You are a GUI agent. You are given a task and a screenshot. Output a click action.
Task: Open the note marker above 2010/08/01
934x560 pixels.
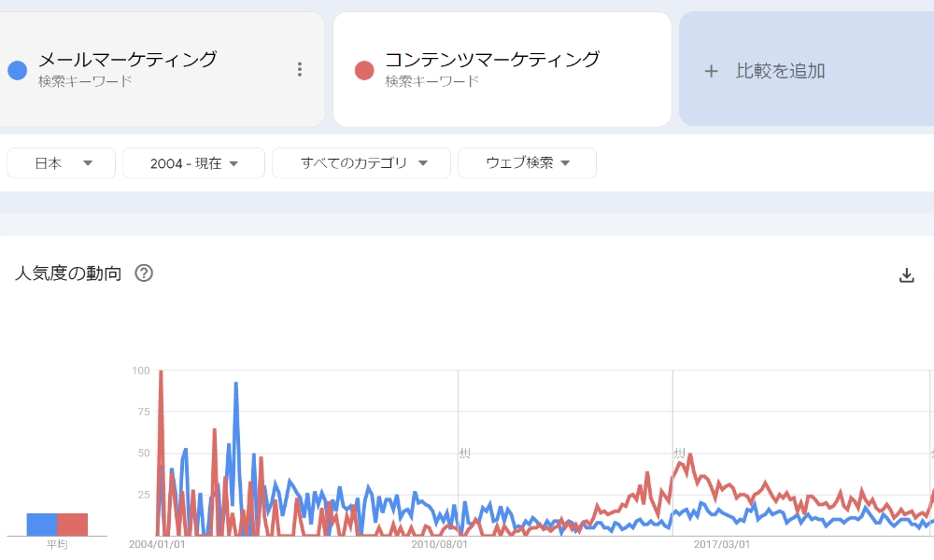pyautogui.click(x=464, y=454)
